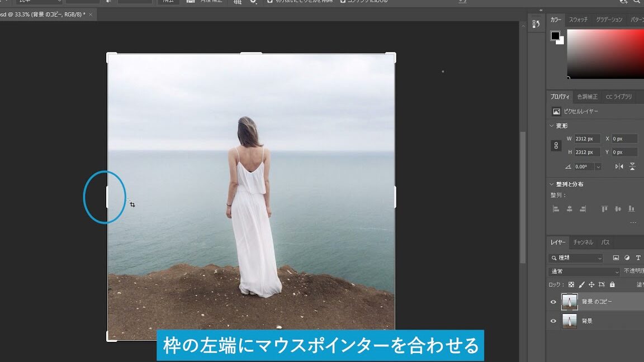Flip the layer vertically
The image size is (644, 362).
[x=632, y=166]
